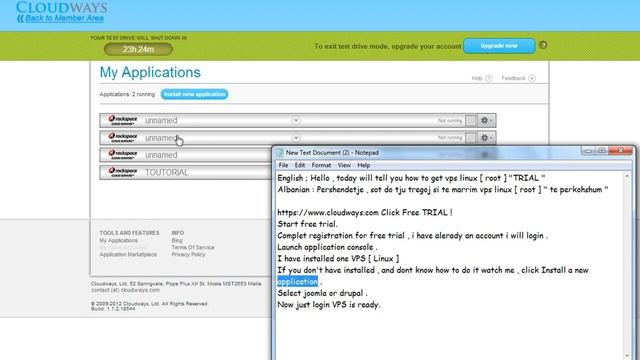Screen dimensions: 640x360
Task: Open the View menu in Notepad
Action: pyautogui.click(x=344, y=165)
